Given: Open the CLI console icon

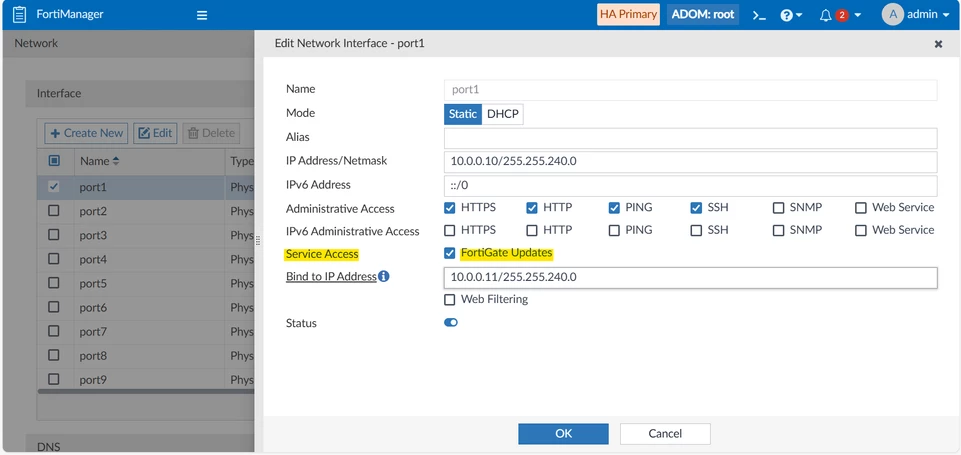Looking at the screenshot, I should click(759, 15).
